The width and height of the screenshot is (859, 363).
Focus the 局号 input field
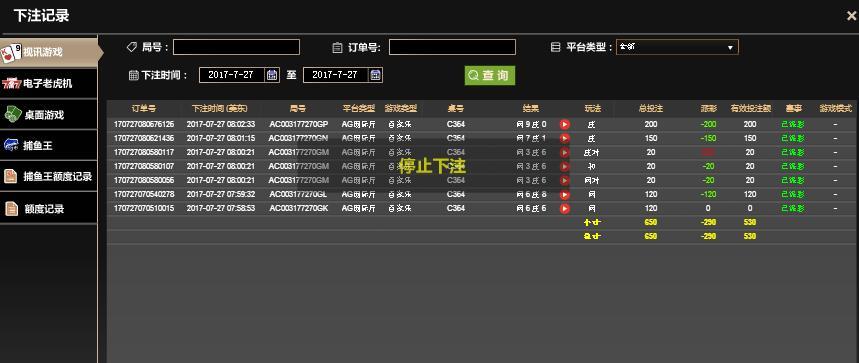tap(236, 47)
